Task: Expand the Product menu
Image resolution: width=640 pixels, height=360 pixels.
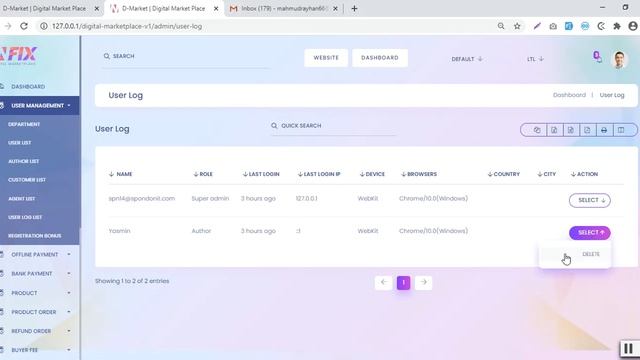Action: [x=40, y=293]
